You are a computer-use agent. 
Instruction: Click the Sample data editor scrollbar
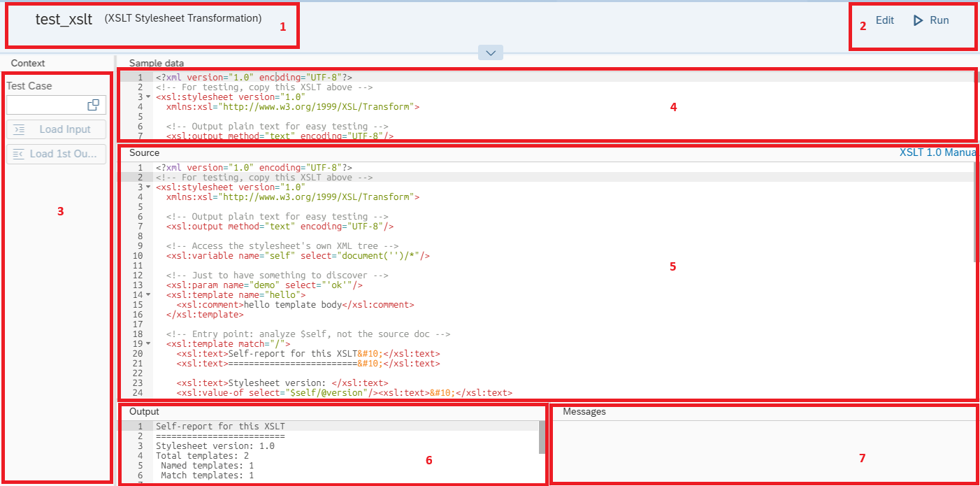click(x=977, y=77)
